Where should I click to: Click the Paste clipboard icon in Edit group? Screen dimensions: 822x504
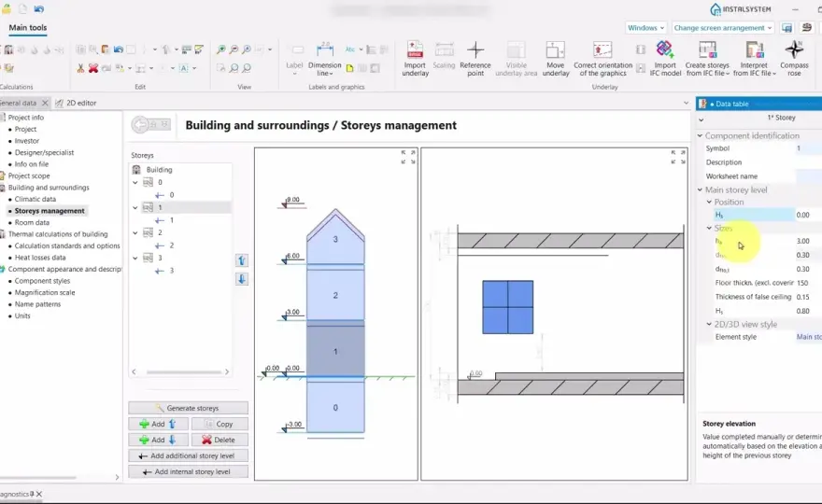(x=106, y=49)
